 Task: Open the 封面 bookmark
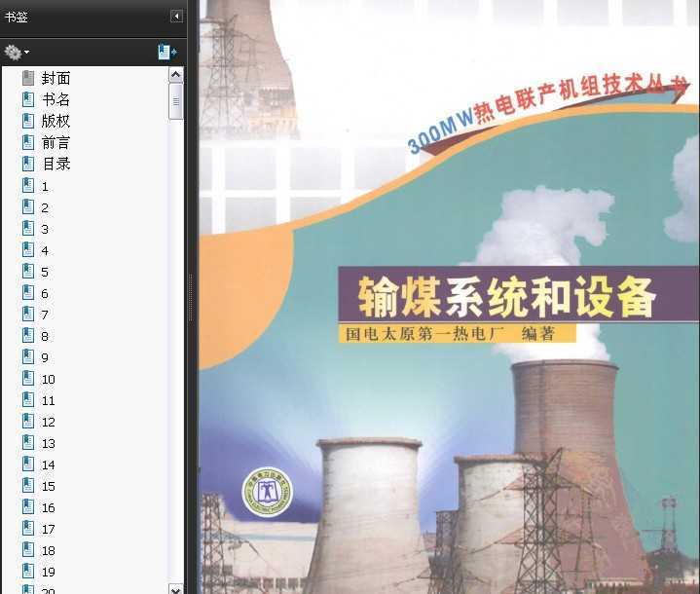55,78
